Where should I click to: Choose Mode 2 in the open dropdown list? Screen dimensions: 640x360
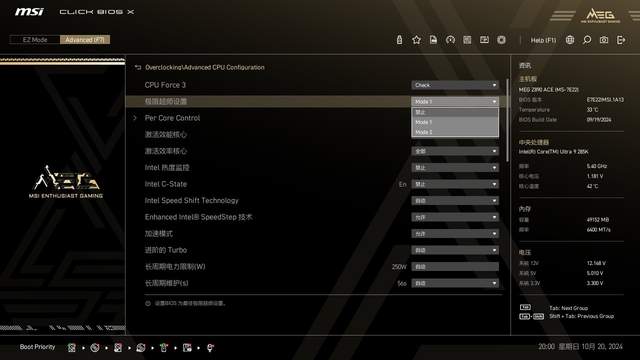(455, 132)
